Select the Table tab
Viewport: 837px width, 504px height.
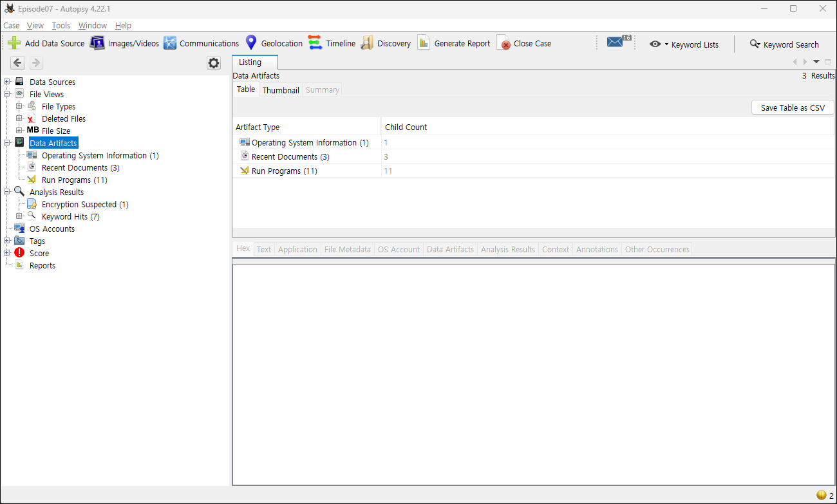(246, 89)
